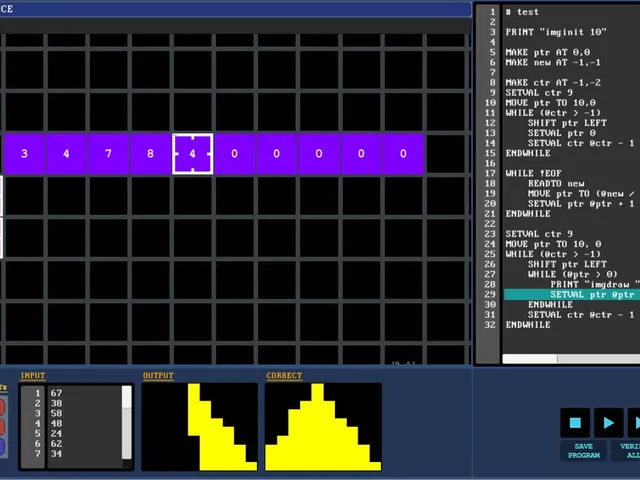Click the OUTPUT panel heading
The width and height of the screenshot is (640, 480).
pyautogui.click(x=158, y=376)
